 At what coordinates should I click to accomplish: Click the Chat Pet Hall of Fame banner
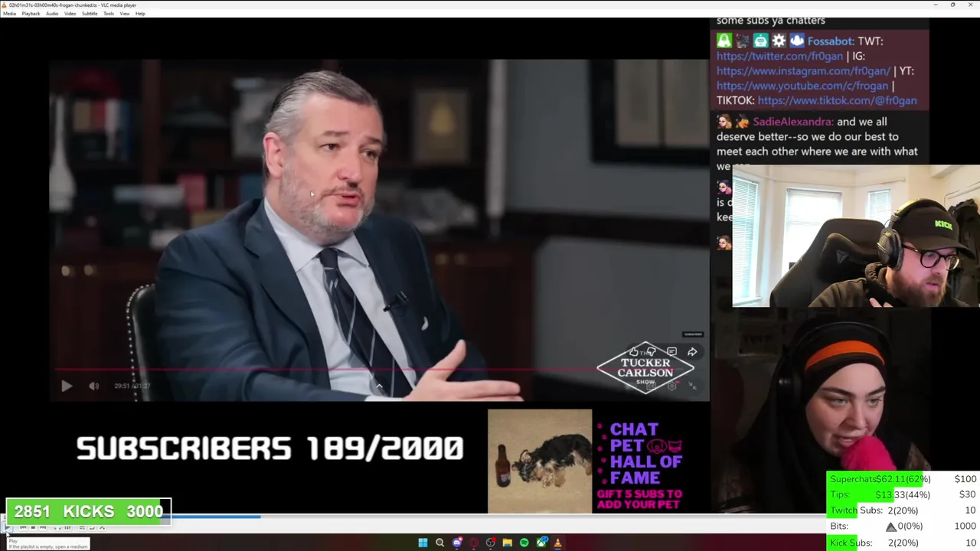[639, 465]
